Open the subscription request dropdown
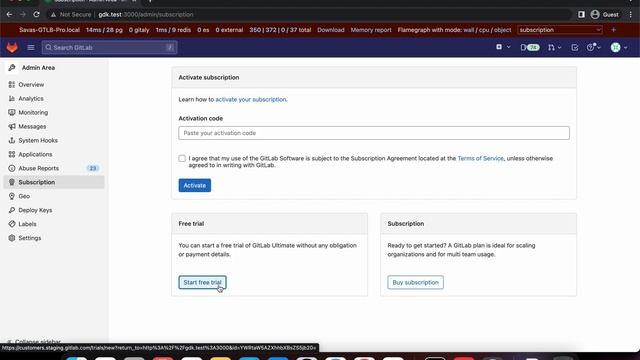This screenshot has height=360, width=640. [560, 30]
